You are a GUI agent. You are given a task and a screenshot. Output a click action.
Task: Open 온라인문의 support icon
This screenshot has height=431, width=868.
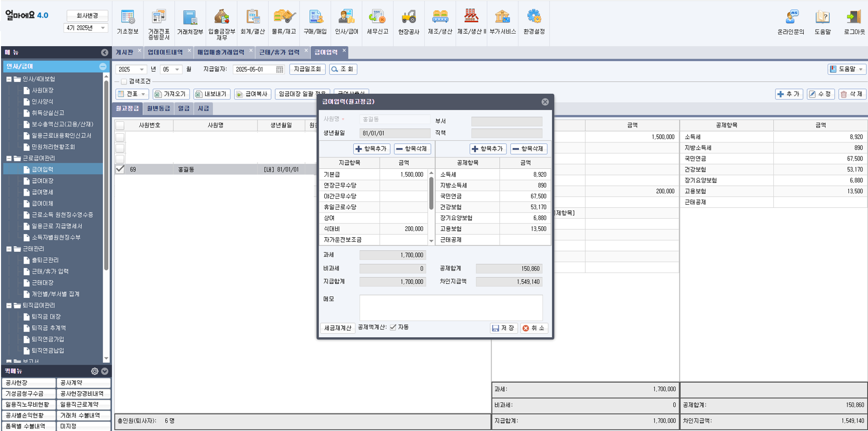coord(791,22)
